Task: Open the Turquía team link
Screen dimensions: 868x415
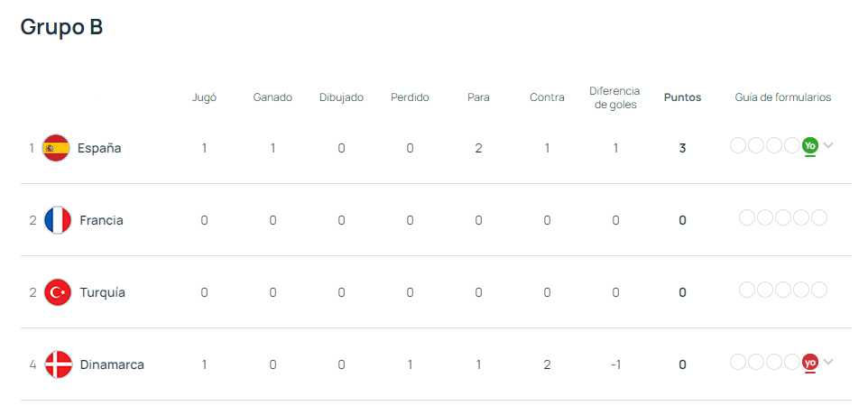Action: [102, 292]
